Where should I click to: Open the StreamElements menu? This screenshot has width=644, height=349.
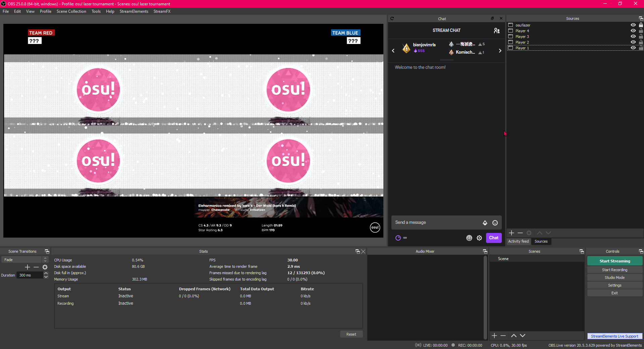134,11
